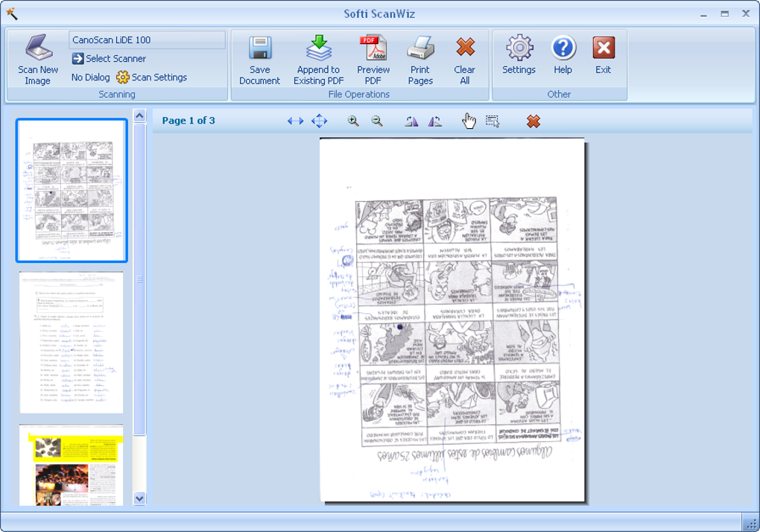The width and height of the screenshot is (760, 532).
Task: Click the thumbnail panel scrollbar handle
Action: pyautogui.click(x=139, y=279)
